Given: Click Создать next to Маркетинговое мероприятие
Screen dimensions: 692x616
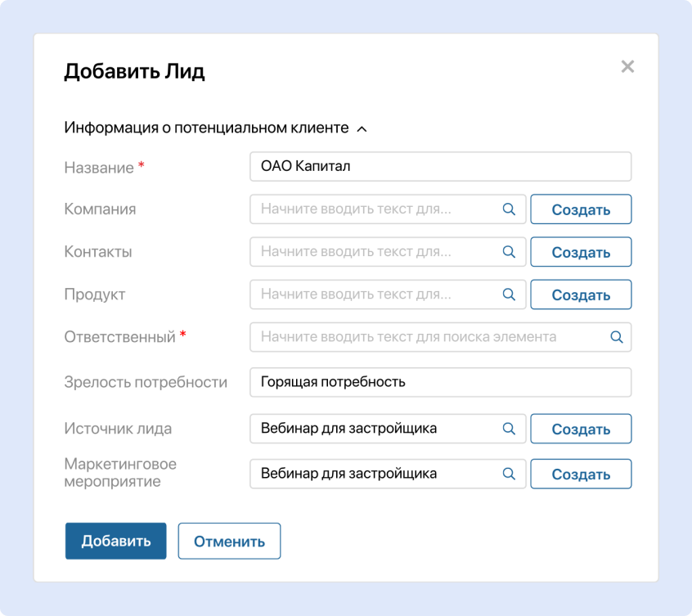Looking at the screenshot, I should [581, 474].
